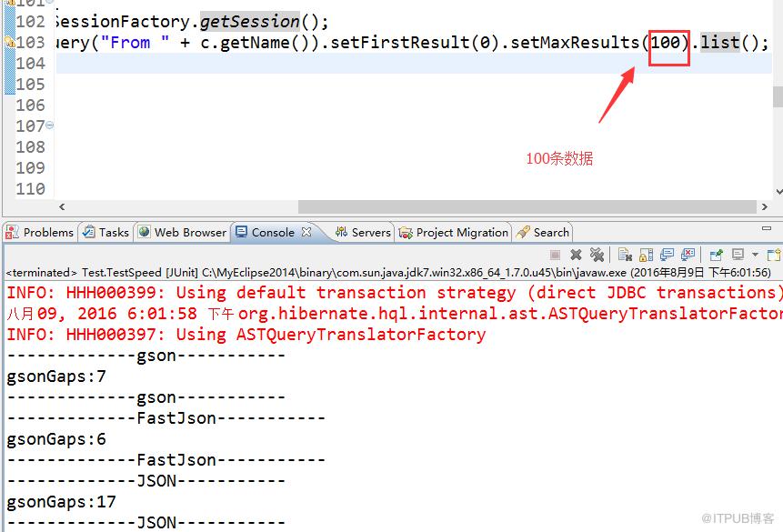The width and height of the screenshot is (783, 532).
Task: Click the editor's right scroll arrow
Action: pos(765,206)
